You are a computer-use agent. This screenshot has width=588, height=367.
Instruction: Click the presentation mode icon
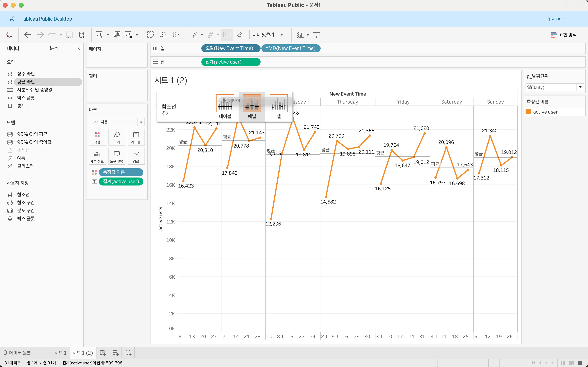[316, 35]
